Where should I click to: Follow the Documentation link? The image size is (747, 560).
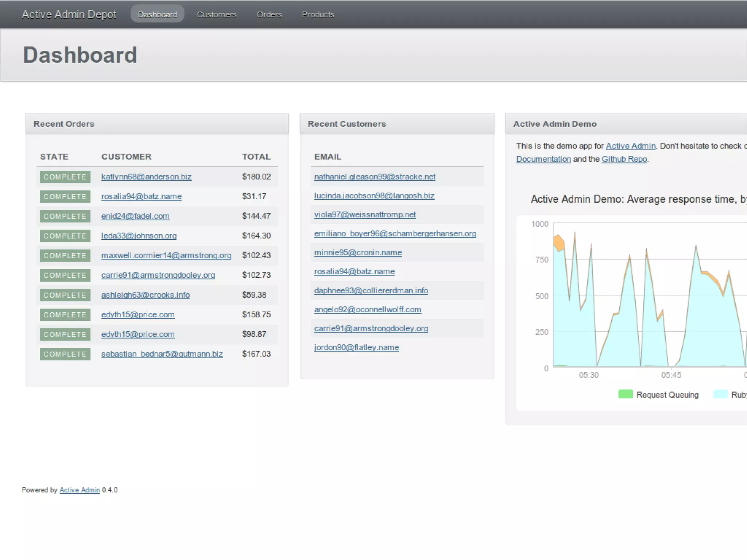click(543, 159)
